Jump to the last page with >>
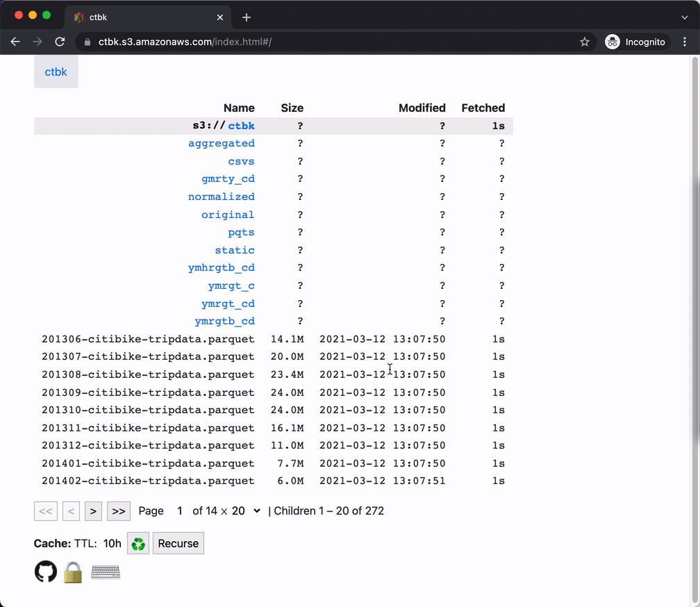Image resolution: width=700 pixels, height=607 pixels. coord(118,511)
